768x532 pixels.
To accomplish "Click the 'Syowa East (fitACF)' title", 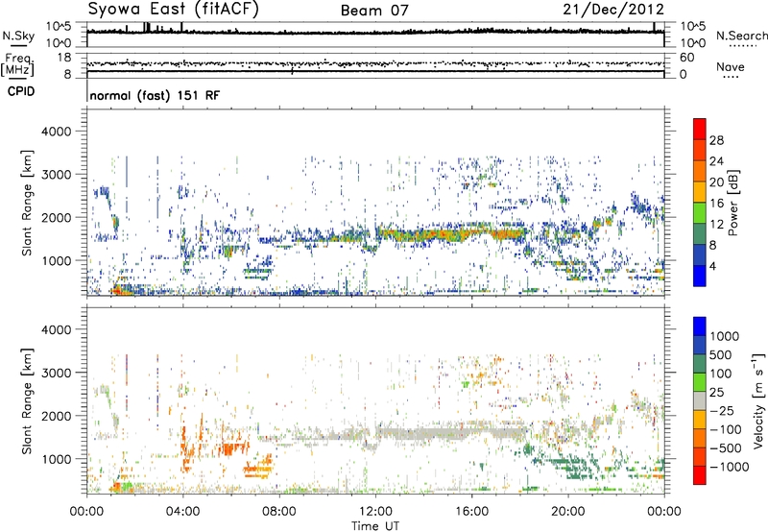I will pos(174,9).
